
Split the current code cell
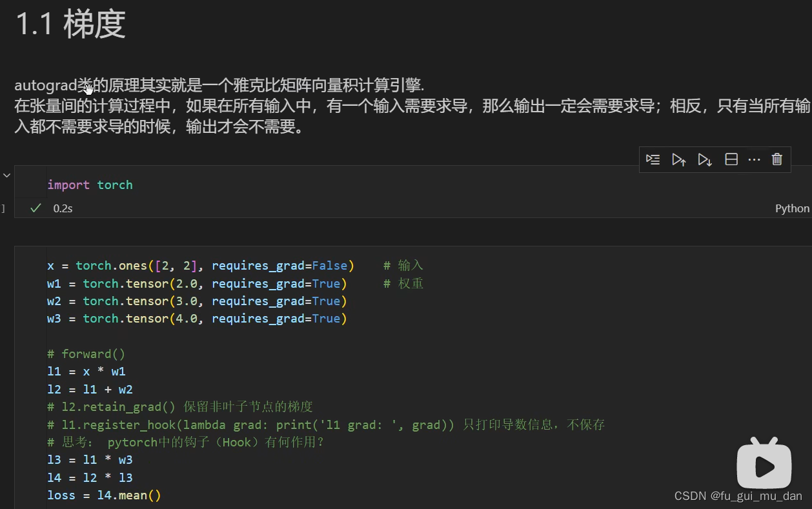tap(731, 159)
